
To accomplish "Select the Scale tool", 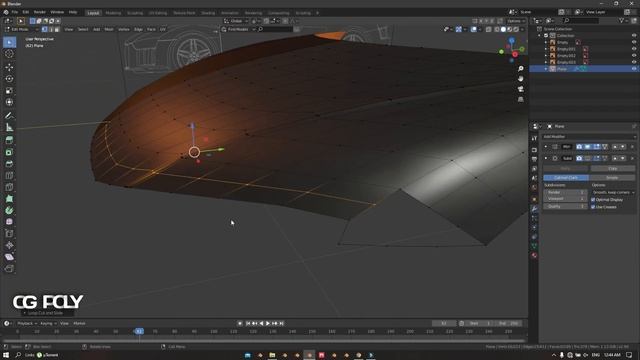I will pyautogui.click(x=9, y=91).
